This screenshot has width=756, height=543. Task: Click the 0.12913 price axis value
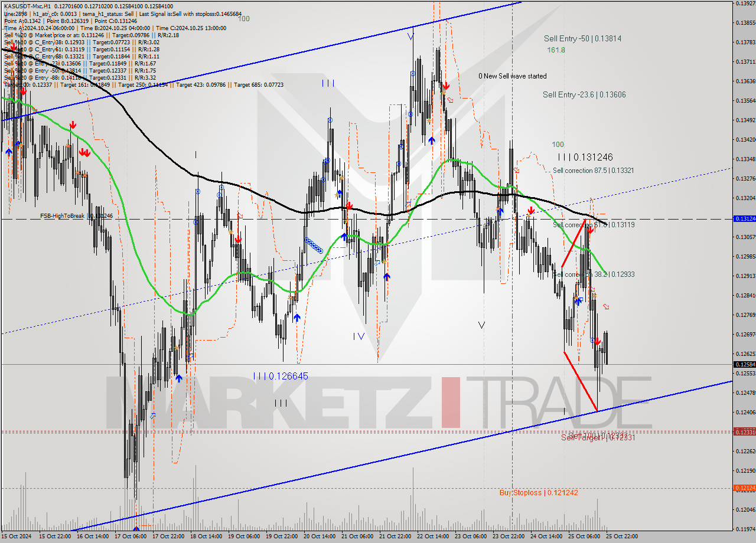[x=745, y=276]
